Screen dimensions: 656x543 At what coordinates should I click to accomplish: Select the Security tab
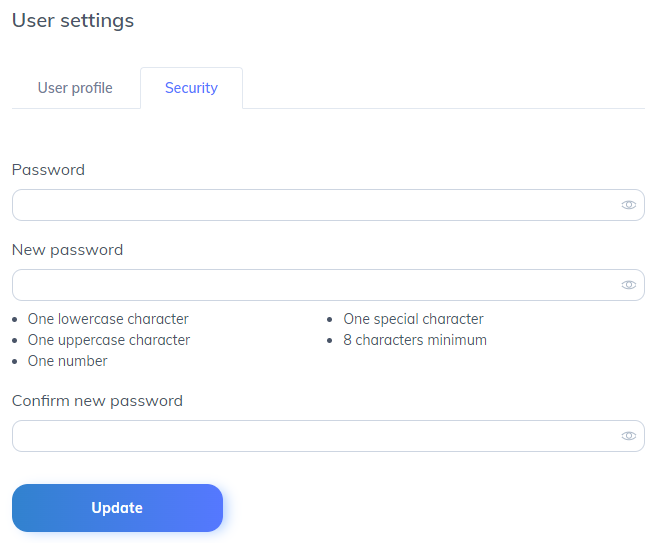pos(191,88)
